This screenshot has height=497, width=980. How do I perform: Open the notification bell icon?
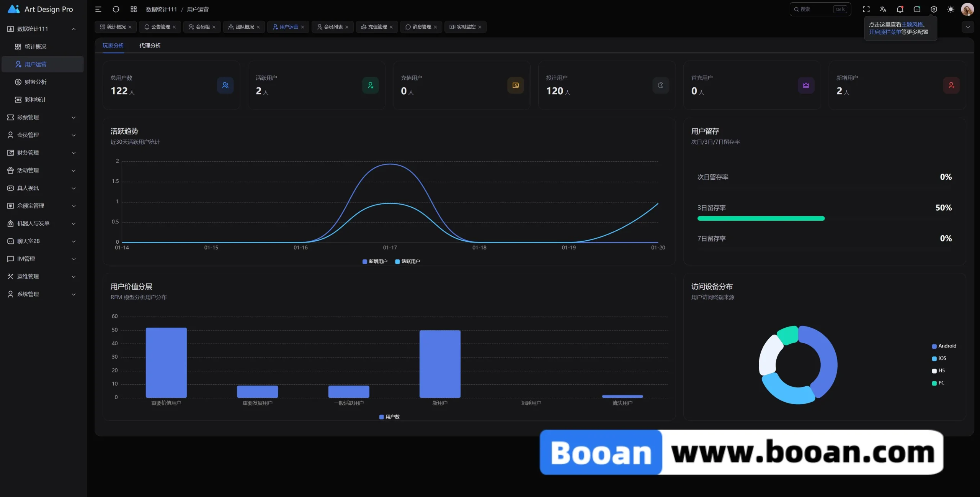pos(900,9)
